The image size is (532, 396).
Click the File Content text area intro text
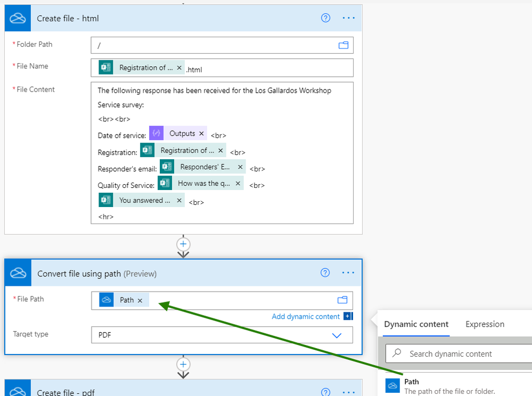215,97
